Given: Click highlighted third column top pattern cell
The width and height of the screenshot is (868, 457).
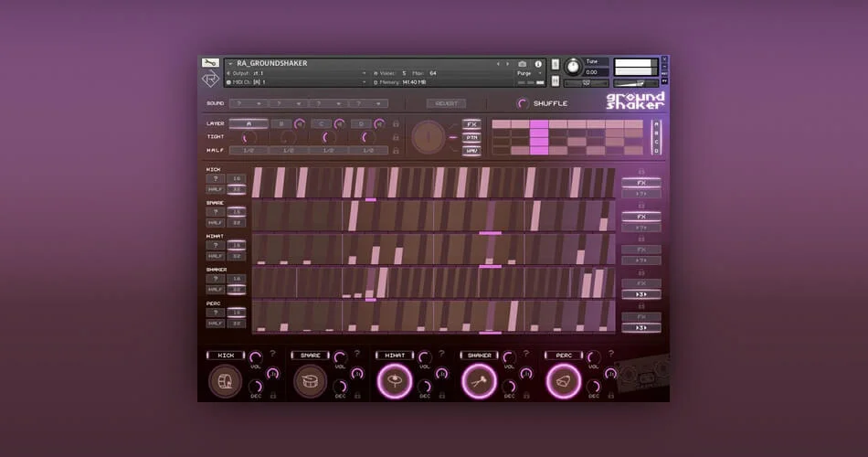Looking at the screenshot, I should pyautogui.click(x=539, y=124).
